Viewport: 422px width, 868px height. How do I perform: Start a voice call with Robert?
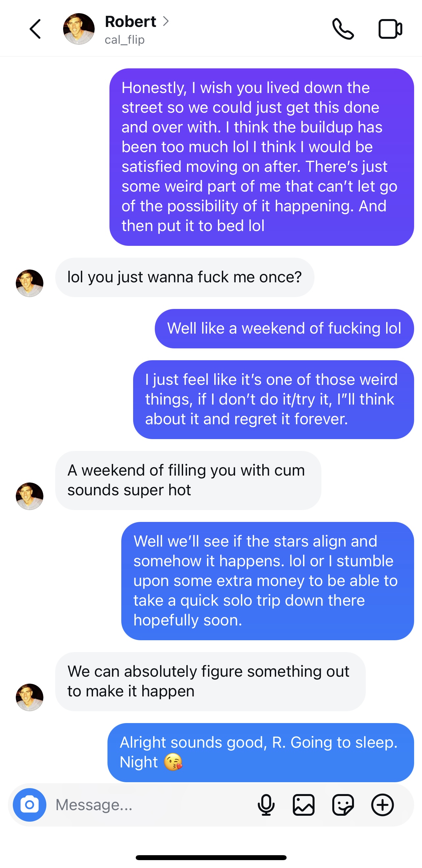tap(343, 29)
